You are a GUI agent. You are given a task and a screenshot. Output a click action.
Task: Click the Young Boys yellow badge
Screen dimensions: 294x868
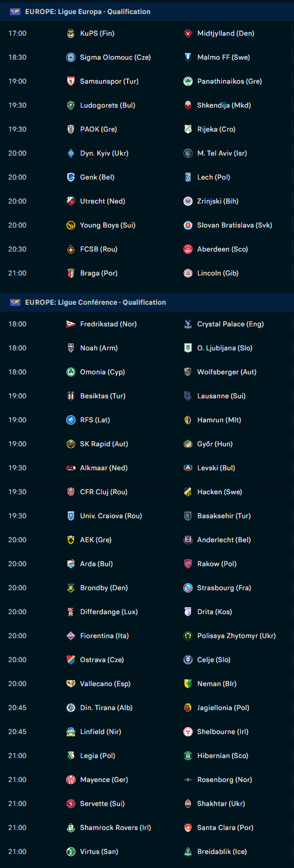(x=71, y=225)
